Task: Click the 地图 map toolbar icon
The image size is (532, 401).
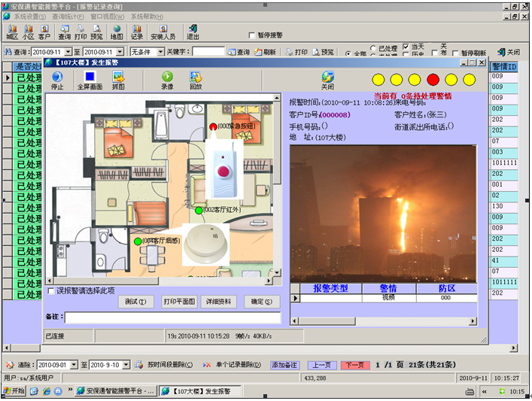Action: (x=117, y=30)
